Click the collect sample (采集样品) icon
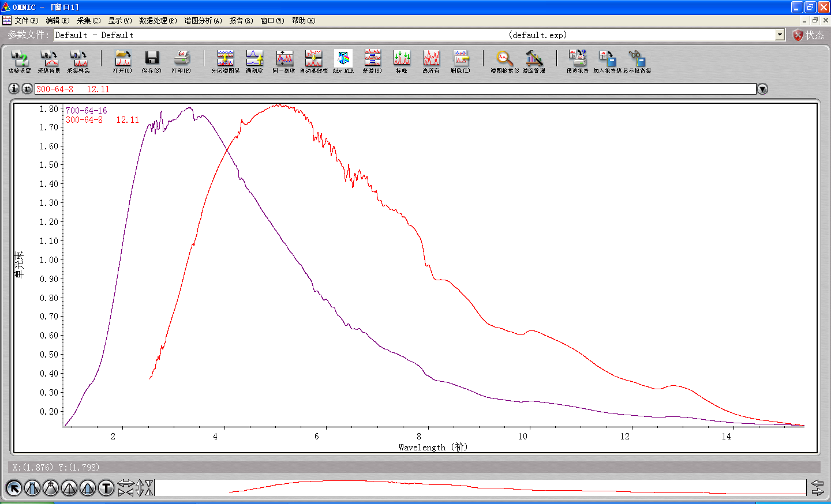831x504 pixels. pyautogui.click(x=78, y=62)
